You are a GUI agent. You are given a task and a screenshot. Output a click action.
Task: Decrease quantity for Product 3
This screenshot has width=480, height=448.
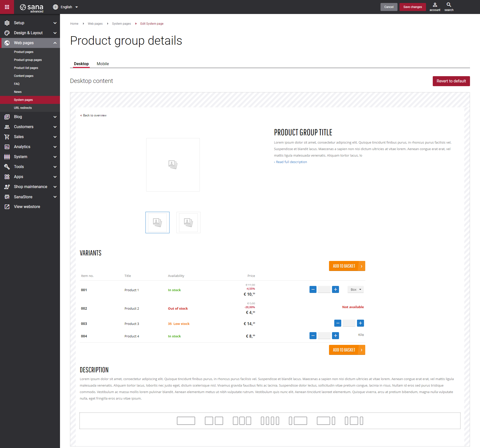pyautogui.click(x=338, y=323)
